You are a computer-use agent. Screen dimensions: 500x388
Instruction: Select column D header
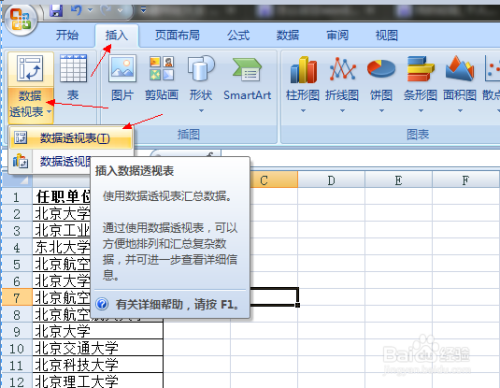coord(331,180)
